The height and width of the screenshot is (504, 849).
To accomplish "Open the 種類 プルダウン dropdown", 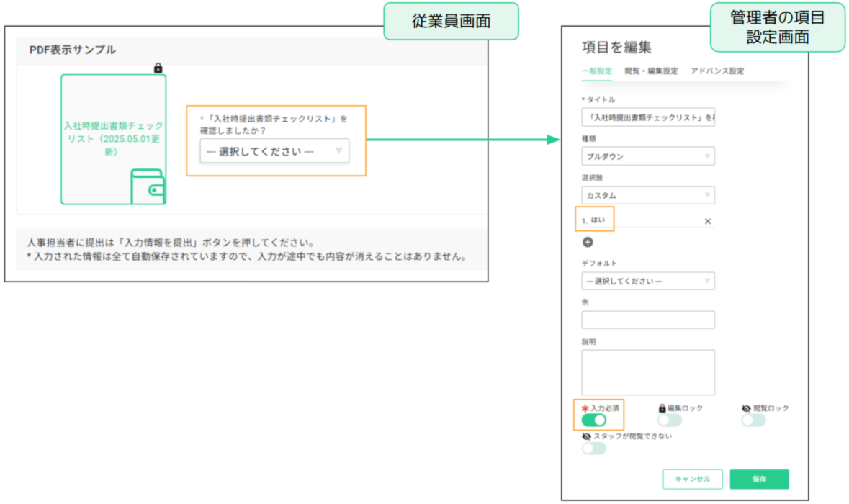I will pos(648,156).
